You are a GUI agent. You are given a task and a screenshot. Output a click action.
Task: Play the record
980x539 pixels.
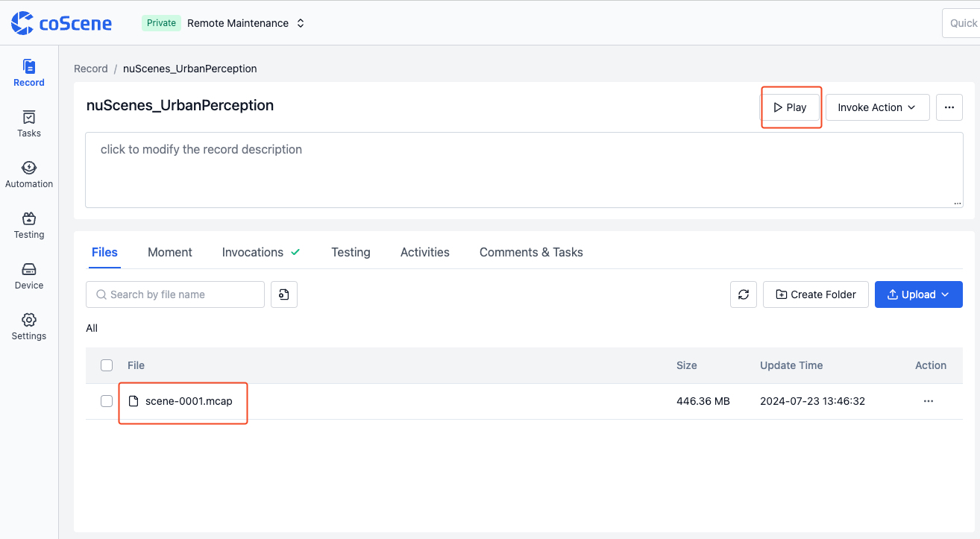791,107
